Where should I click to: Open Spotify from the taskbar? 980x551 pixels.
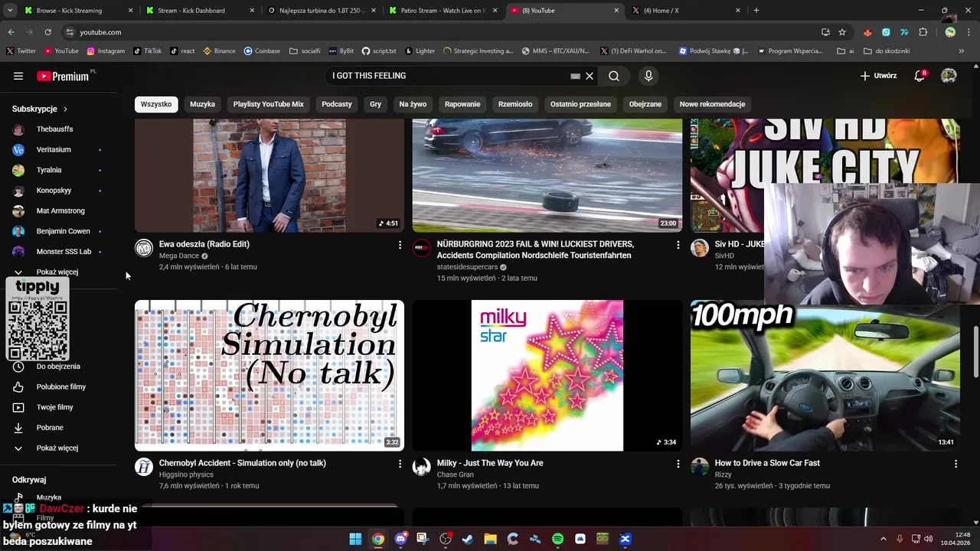tap(557, 539)
